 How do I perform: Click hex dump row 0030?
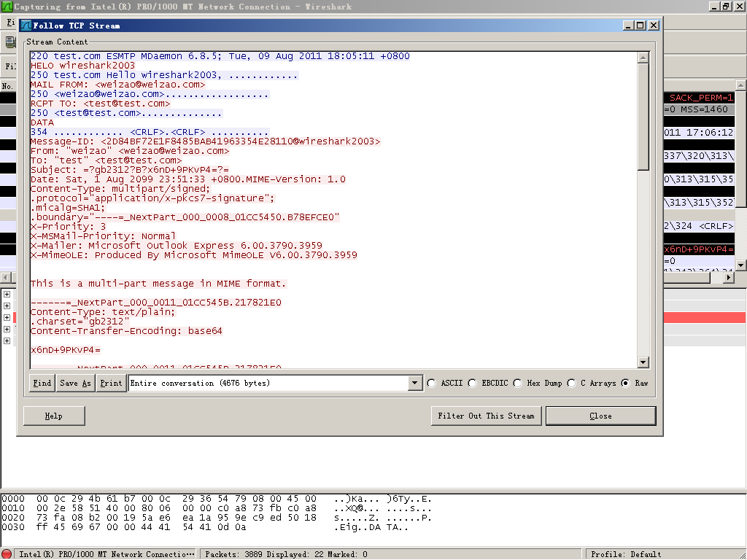pos(205,528)
